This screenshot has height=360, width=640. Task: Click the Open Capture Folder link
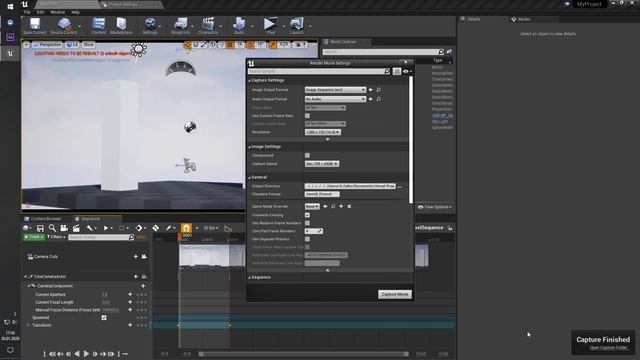[609, 348]
